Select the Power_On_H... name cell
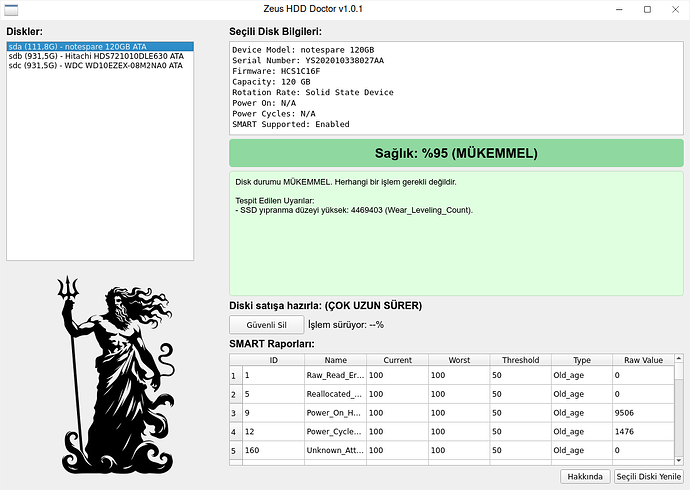The height and width of the screenshot is (490, 690). pos(335,413)
